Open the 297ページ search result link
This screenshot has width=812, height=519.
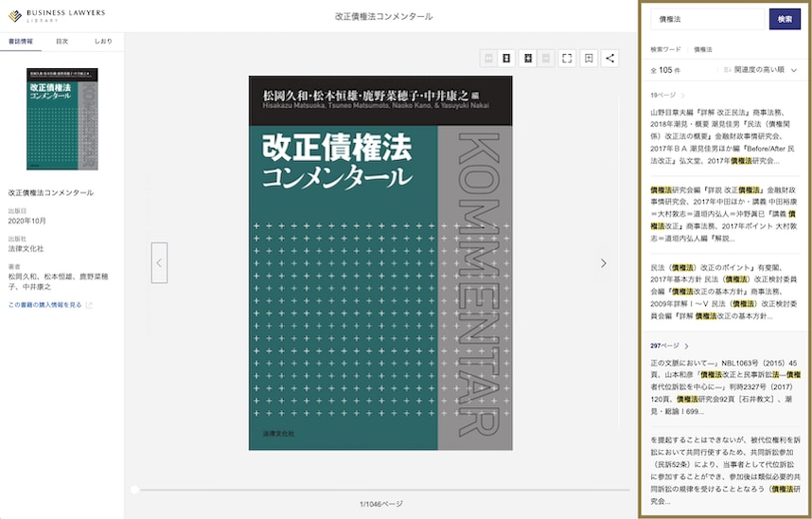pos(670,346)
